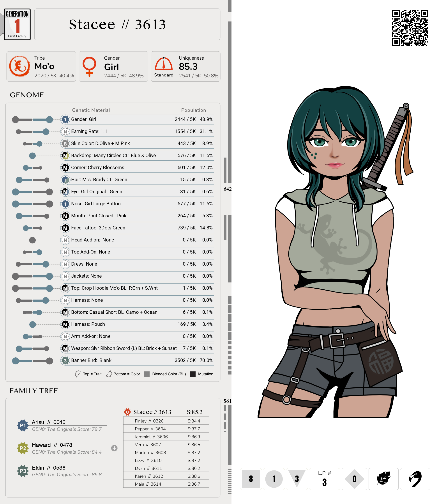The height and width of the screenshot is (504, 438).
Task: Click the Corner: Cherry Blossoms M badge
Action: 65,168
